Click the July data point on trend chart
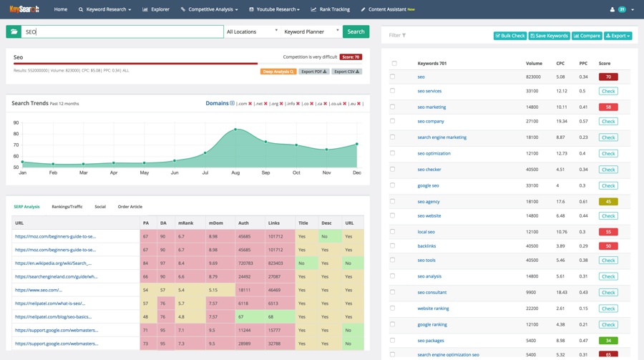This screenshot has height=360, width=644. 205,153
